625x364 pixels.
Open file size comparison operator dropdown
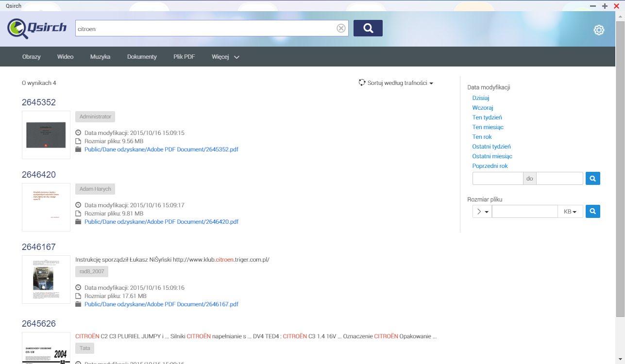coord(482,212)
